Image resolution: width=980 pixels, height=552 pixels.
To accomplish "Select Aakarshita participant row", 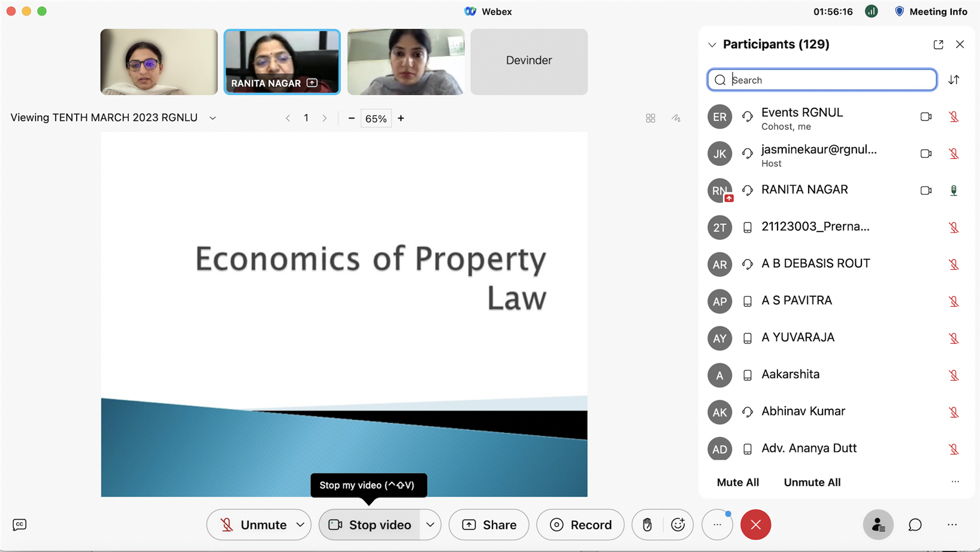I will click(x=836, y=375).
